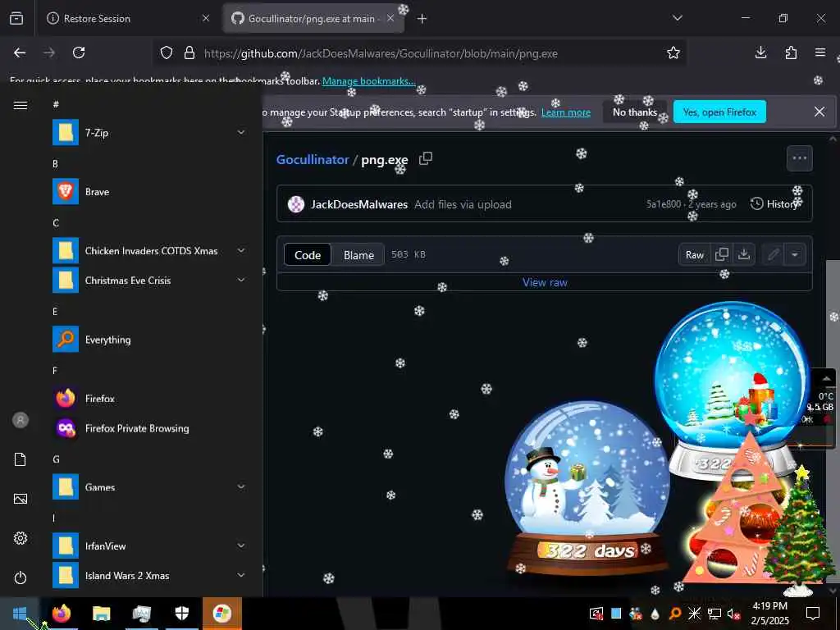
Task: Open the commit message Add files via upload
Action: (x=463, y=204)
